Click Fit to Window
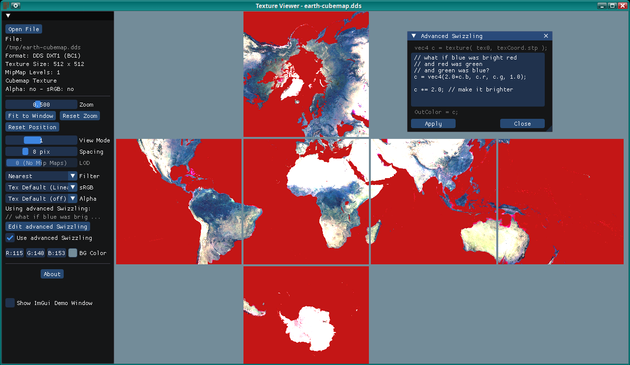The width and height of the screenshot is (630, 365). (x=31, y=116)
